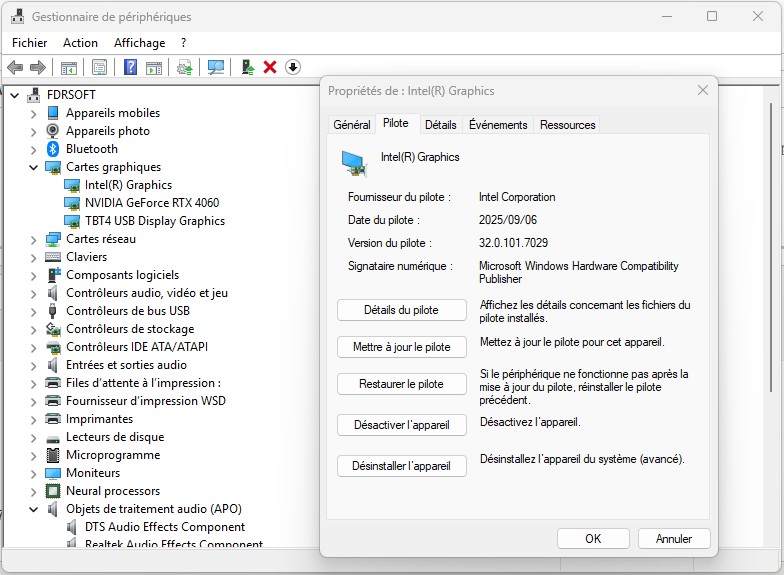Click the black down-arrow circle toolbar icon
Viewport: 784px width, 575px height.
click(293, 67)
